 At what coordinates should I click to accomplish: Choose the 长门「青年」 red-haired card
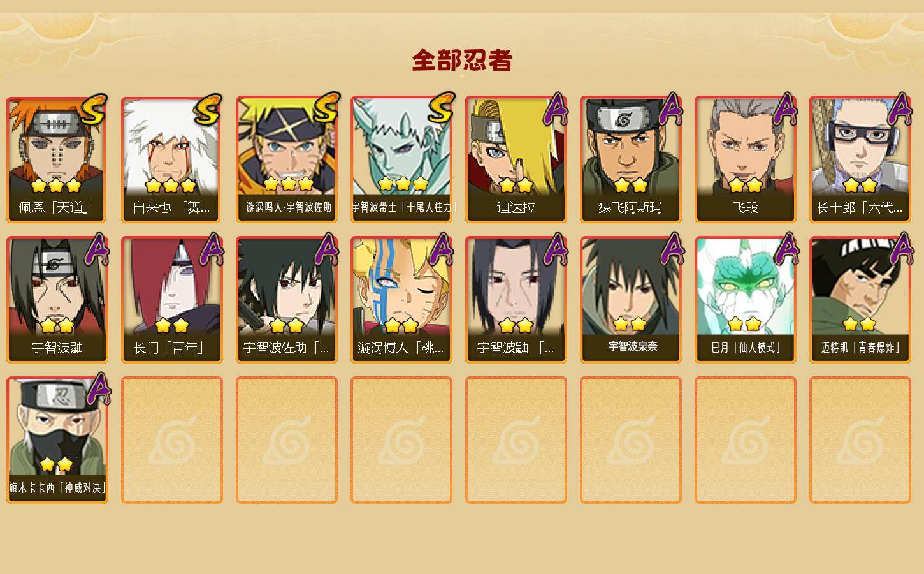point(172,300)
